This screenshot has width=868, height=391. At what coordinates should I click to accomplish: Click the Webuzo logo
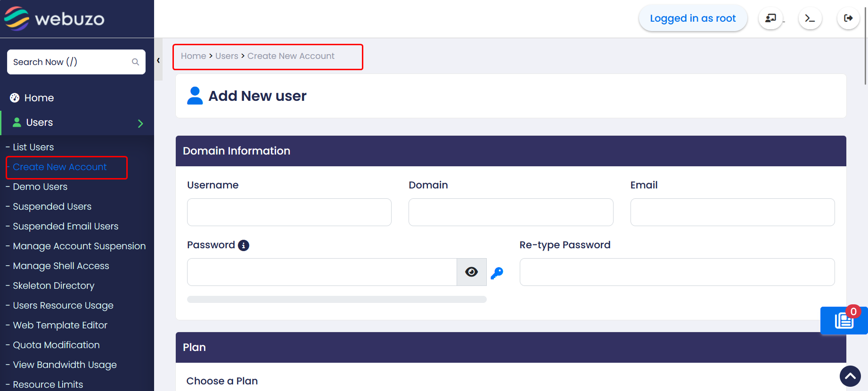pos(54,19)
